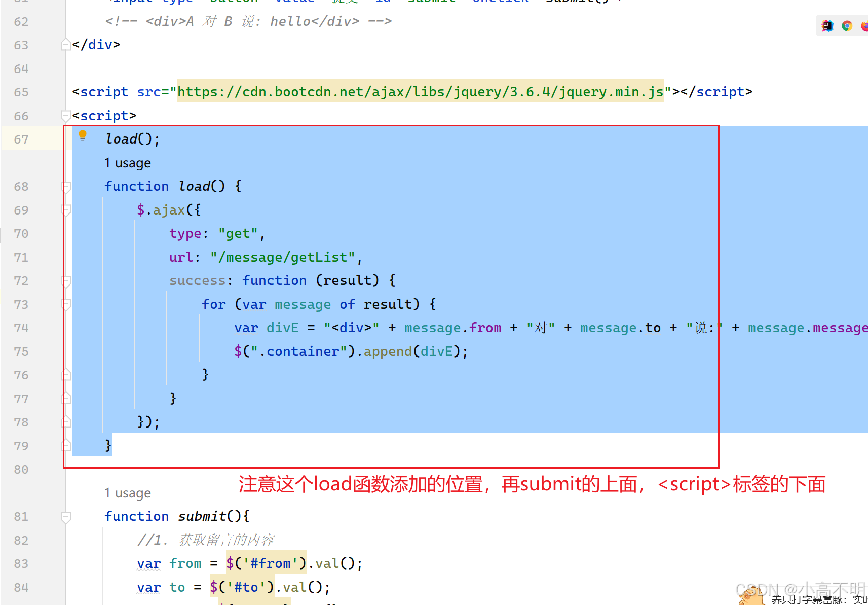
Task: Click the 'var from' declaration on line 83
Action: [169, 563]
